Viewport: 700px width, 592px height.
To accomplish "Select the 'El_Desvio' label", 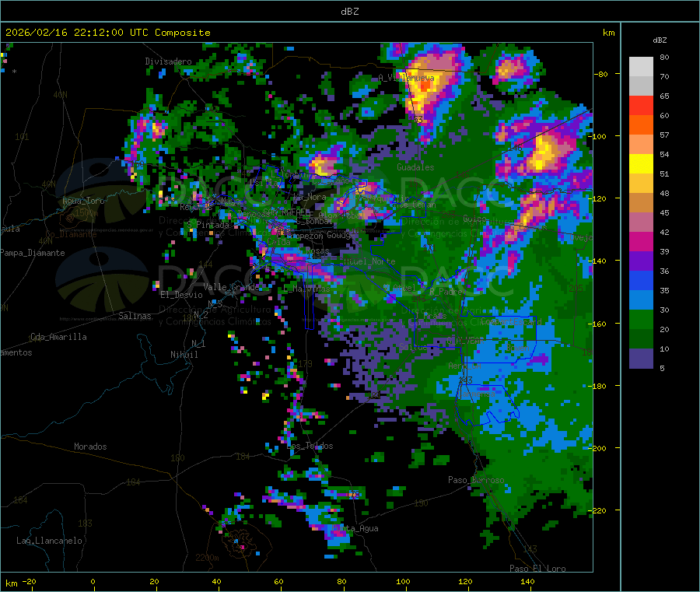I will coord(182,295).
